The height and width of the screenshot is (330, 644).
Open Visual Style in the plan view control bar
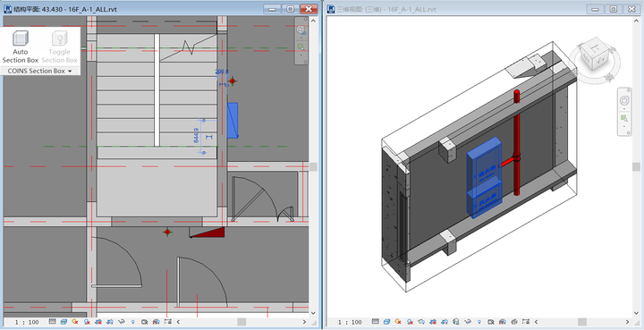tap(64, 322)
